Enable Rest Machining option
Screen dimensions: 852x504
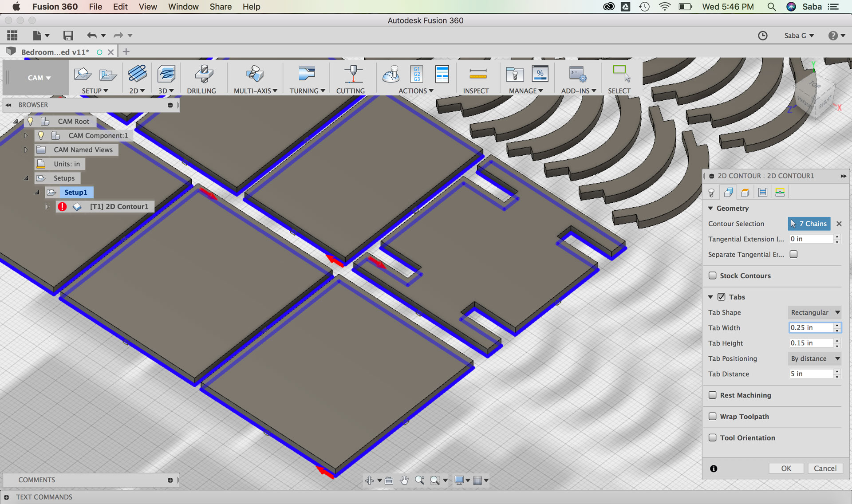[713, 395]
